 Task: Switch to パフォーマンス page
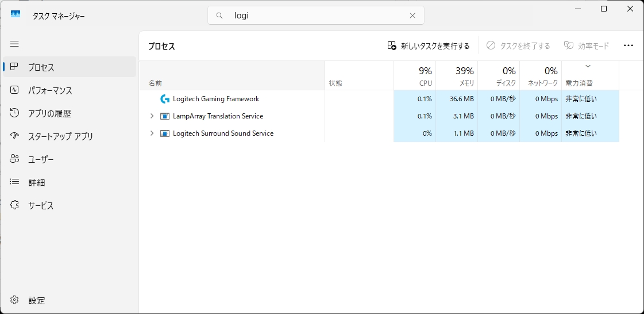[x=70, y=90]
